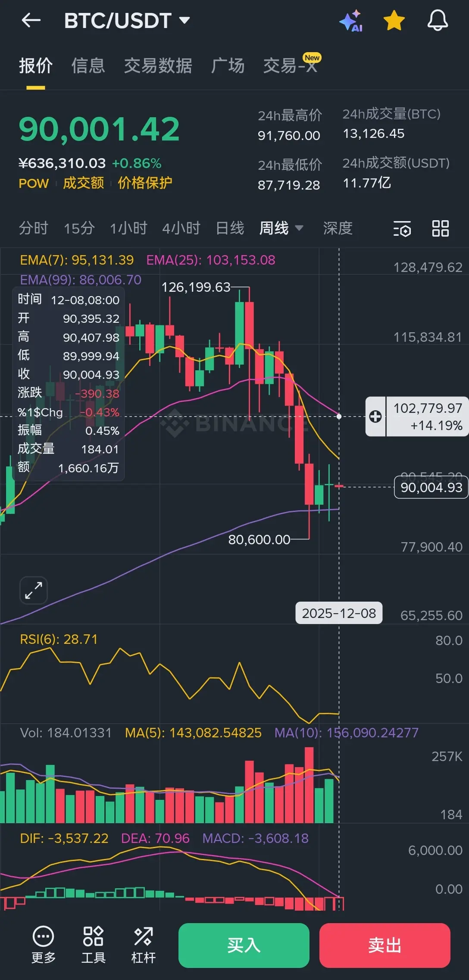Switch to the 交易数据 tab

[x=158, y=66]
